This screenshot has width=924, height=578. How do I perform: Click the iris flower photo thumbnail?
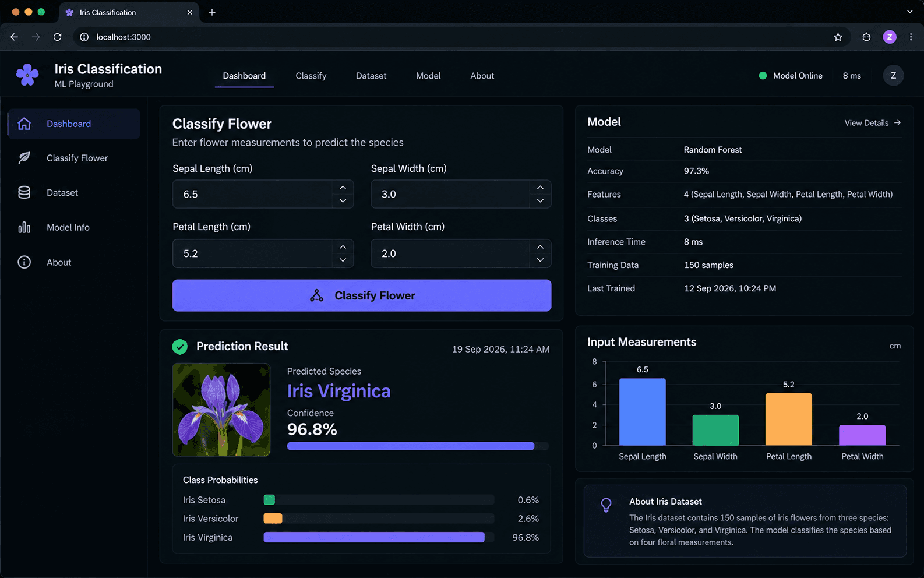tap(221, 410)
